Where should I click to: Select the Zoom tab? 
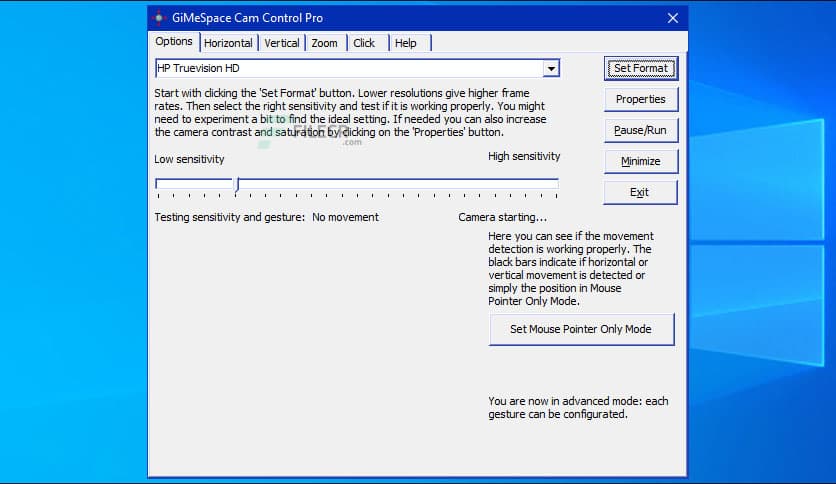click(325, 43)
